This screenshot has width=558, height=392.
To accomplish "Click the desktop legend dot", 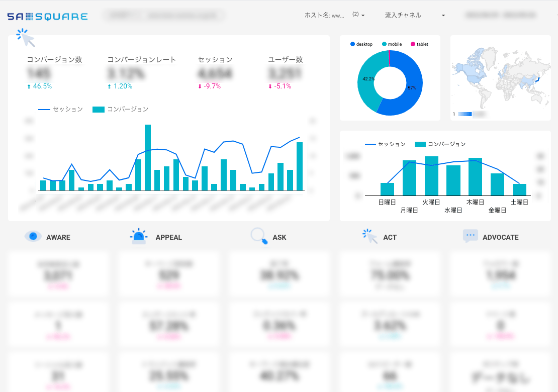I will (x=352, y=44).
